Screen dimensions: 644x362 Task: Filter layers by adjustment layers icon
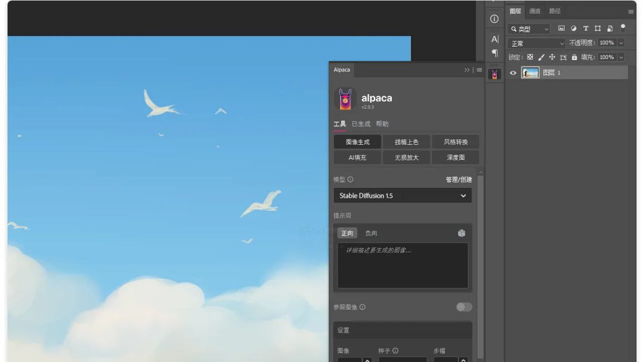[574, 28]
